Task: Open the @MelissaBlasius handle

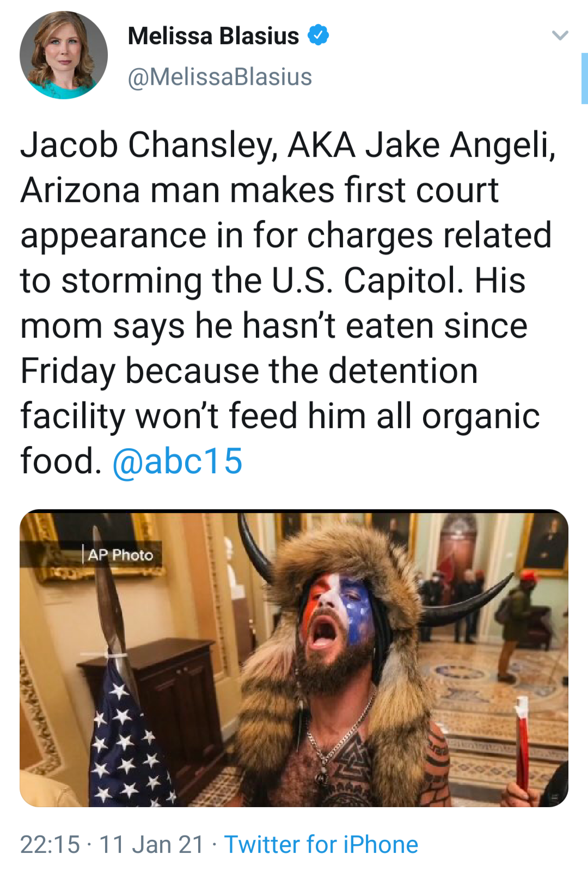Action: pyautogui.click(x=220, y=77)
